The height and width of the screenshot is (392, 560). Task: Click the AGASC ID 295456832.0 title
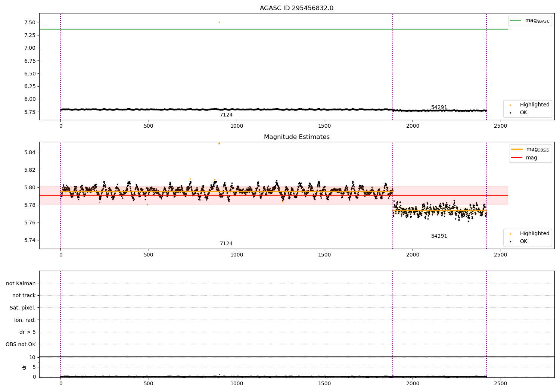point(296,8)
